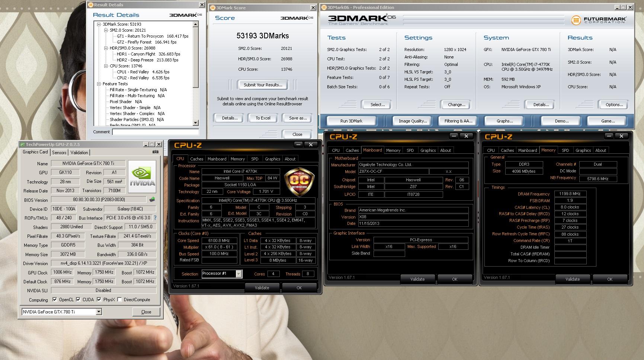Click the 3DMark06 Professional Edition title bar icon
Viewport: 644px width, 360px height.
(x=324, y=7)
